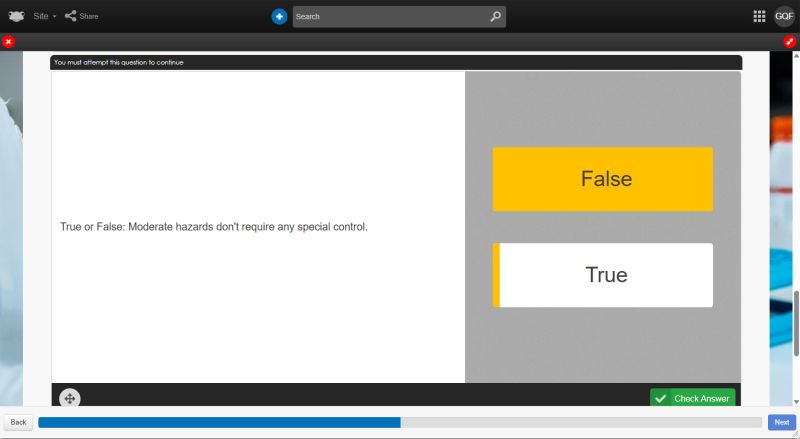Click the site logo icon in top bar
This screenshot has height=439, width=800.
point(16,16)
